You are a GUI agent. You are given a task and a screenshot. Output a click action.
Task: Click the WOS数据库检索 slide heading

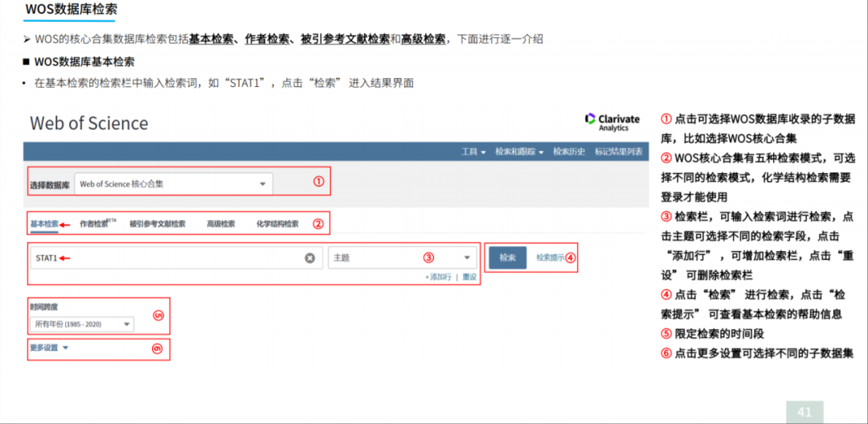tap(71, 10)
